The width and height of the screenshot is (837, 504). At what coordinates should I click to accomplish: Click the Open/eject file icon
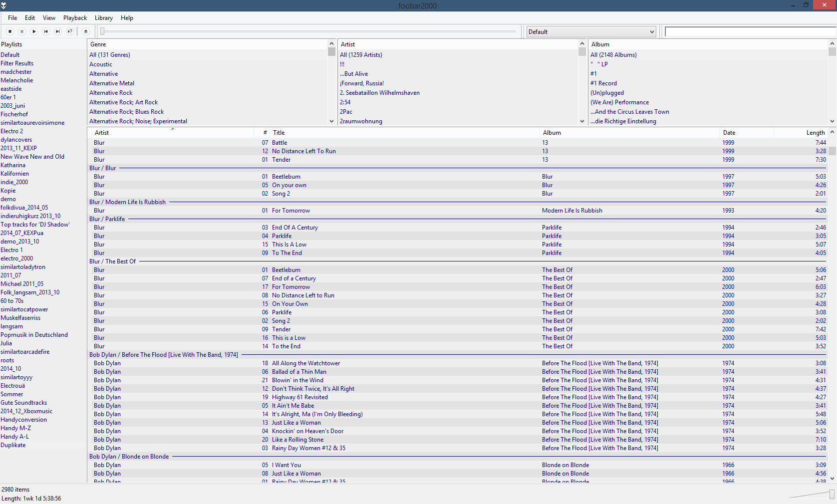(x=85, y=31)
